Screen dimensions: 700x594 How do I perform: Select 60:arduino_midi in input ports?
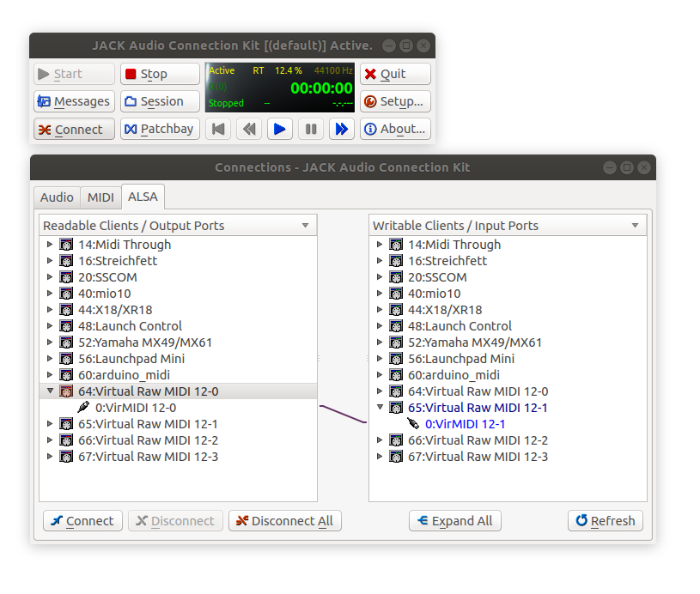pyautogui.click(x=453, y=375)
